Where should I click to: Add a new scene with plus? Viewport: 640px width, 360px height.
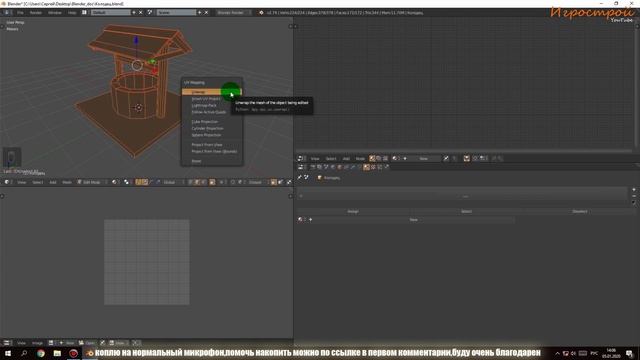(199, 13)
